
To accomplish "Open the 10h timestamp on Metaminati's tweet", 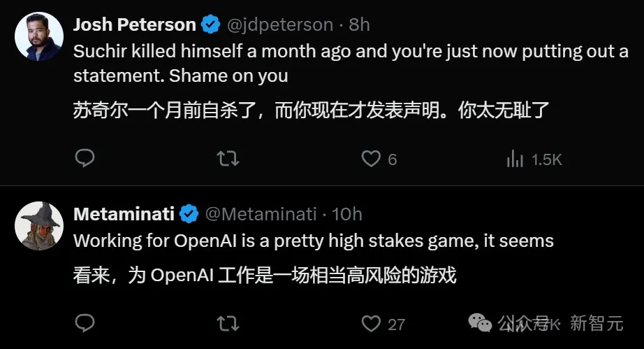I will pyautogui.click(x=347, y=213).
